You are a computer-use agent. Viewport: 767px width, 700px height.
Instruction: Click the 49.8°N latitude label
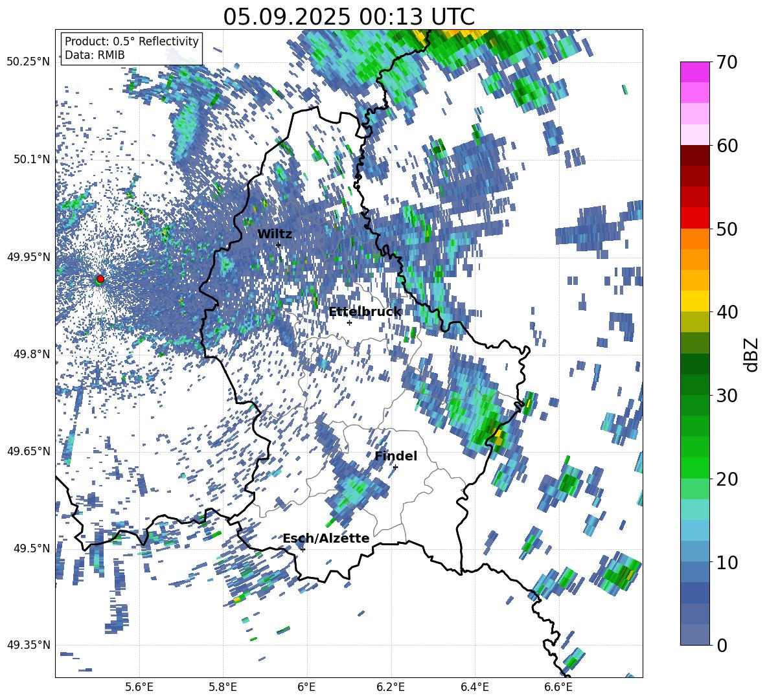click(31, 354)
